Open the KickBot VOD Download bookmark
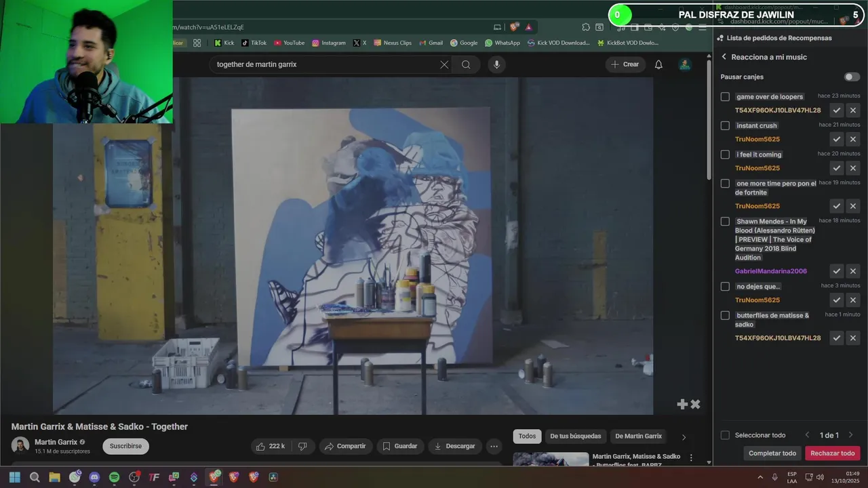The height and width of the screenshot is (488, 868). (x=627, y=43)
